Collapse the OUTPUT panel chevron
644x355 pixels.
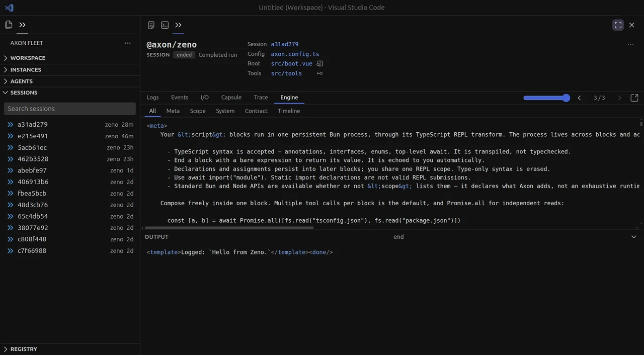click(634, 237)
